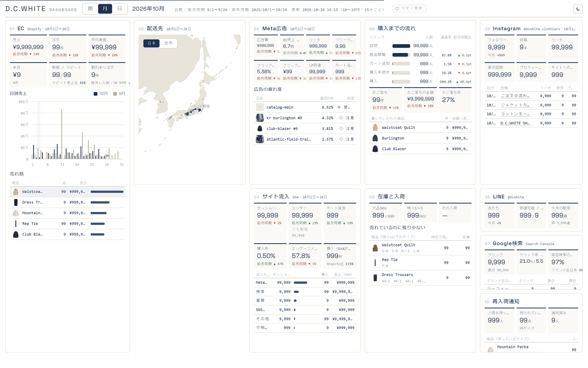Click the 今すぐ更新 refresh button
Viewport: 588px width, 368px height.
[x=409, y=8]
